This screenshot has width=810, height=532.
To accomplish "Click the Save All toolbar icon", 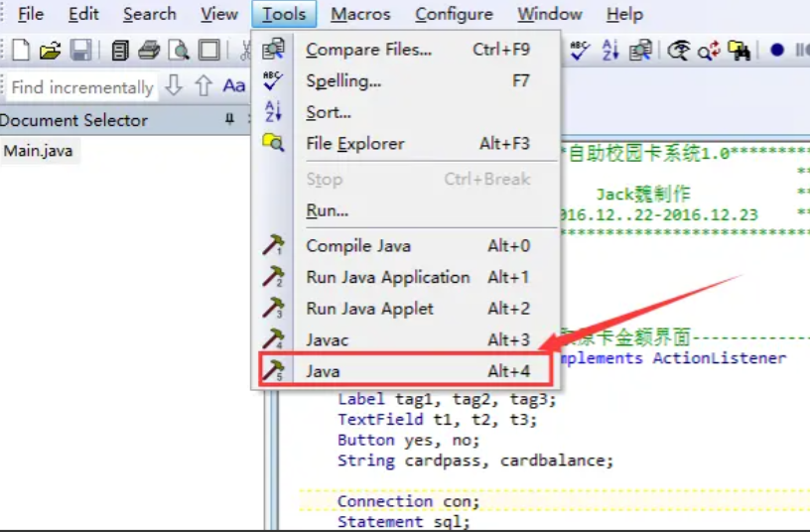I will point(120,51).
